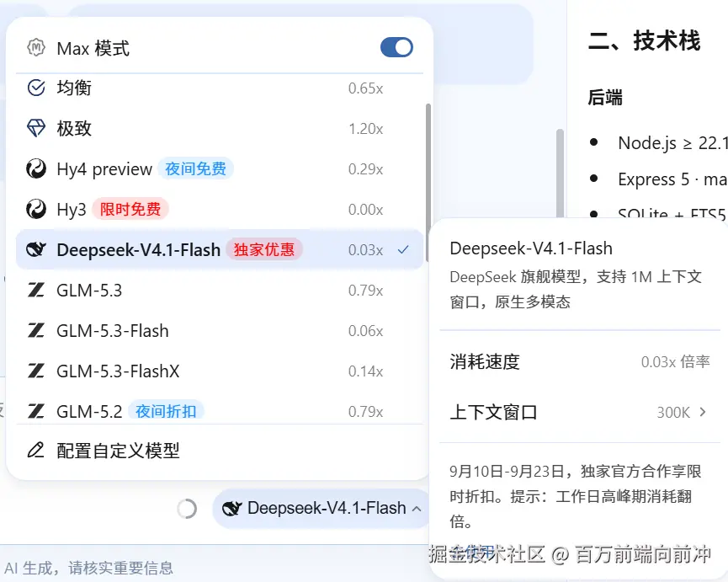This screenshot has height=582, width=728.
Task: Select the 均衡 model option
Action: click(220, 88)
